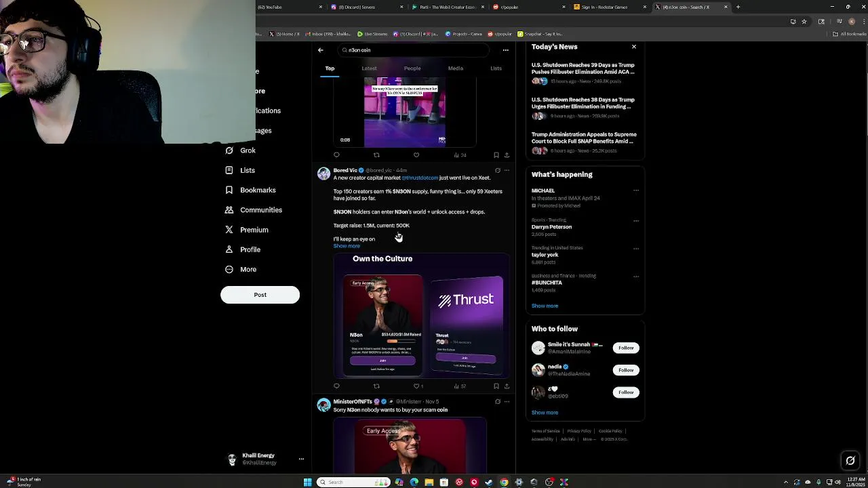Reply to Bored Vic's post
Viewport: 868px width, 488px height.
tap(336, 386)
